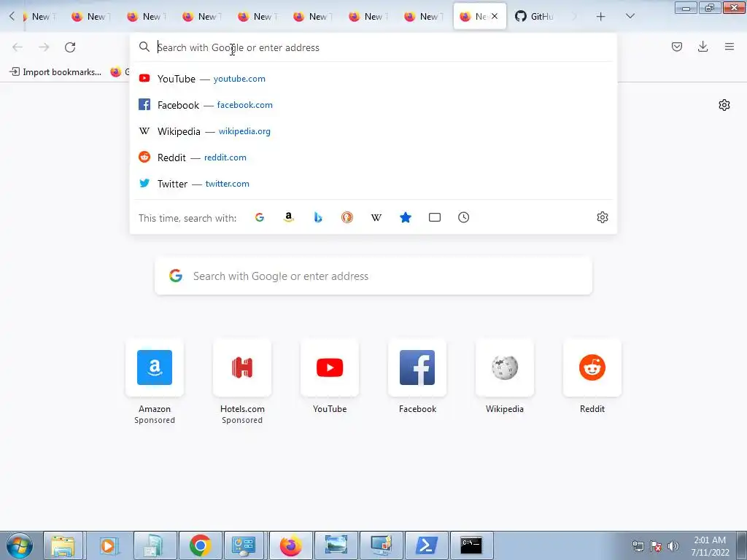
Task: Open the Firefox application menu
Action: [x=729, y=47]
